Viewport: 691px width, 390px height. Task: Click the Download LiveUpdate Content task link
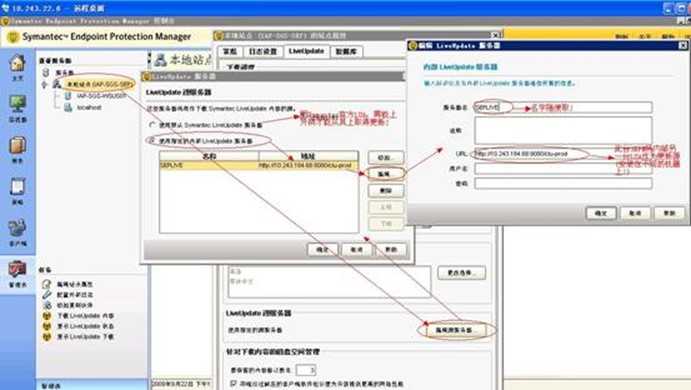[x=85, y=316]
